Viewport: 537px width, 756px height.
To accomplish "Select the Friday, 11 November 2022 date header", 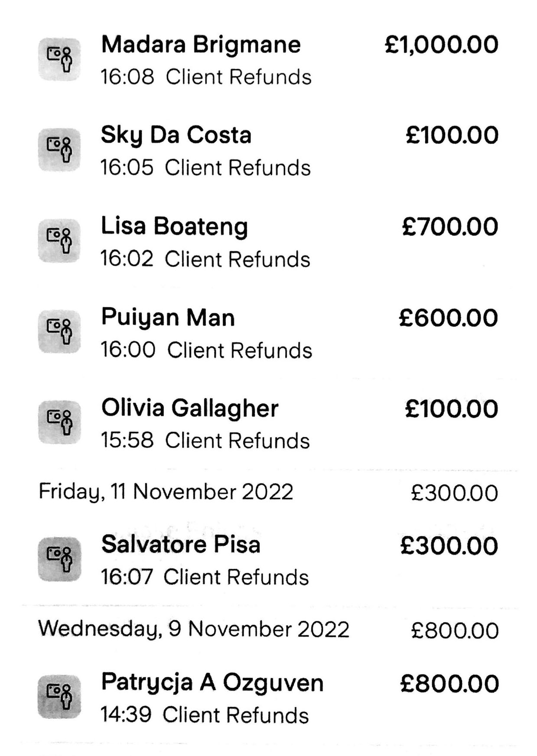I will [166, 492].
